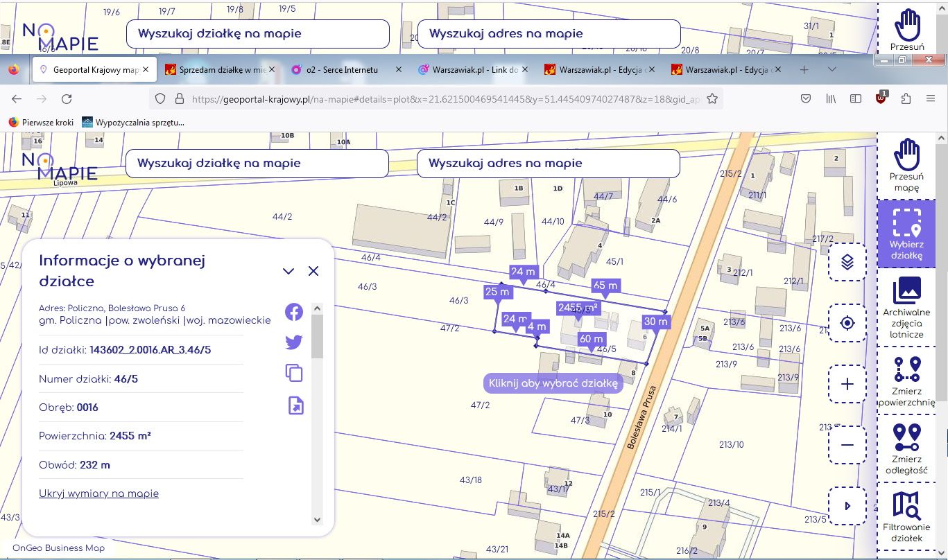The width and height of the screenshot is (948, 560).
Task: Choose the Zmierz powierzchnię tool
Action: pos(906,381)
